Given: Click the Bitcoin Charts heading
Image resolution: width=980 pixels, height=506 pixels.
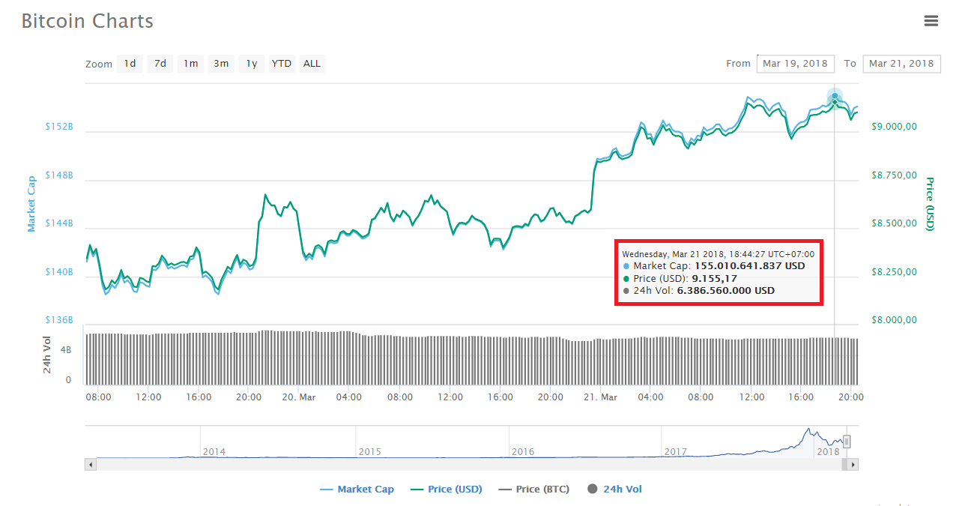Looking at the screenshot, I should pyautogui.click(x=88, y=21).
